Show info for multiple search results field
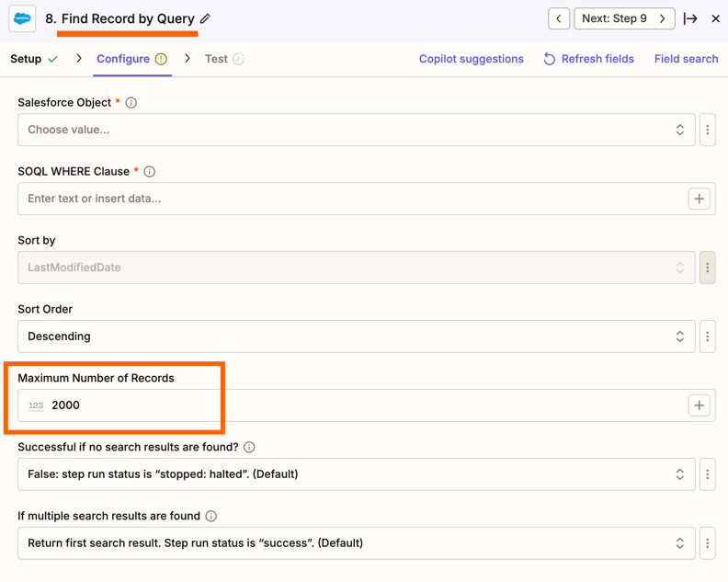 (x=211, y=516)
